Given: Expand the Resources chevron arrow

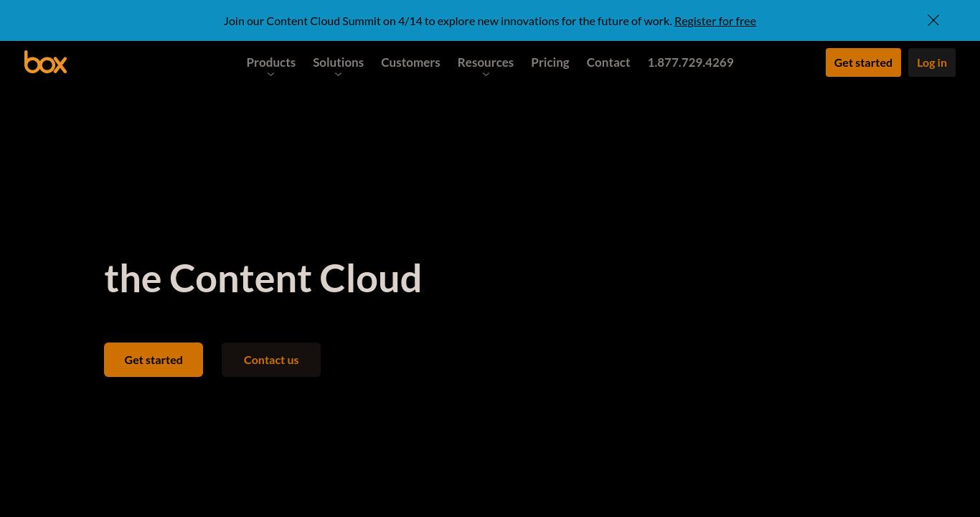Looking at the screenshot, I should point(486,75).
